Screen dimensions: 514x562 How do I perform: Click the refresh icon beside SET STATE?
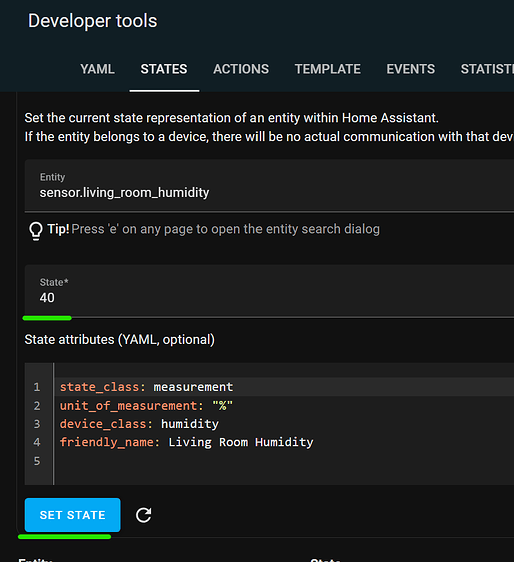tap(143, 515)
